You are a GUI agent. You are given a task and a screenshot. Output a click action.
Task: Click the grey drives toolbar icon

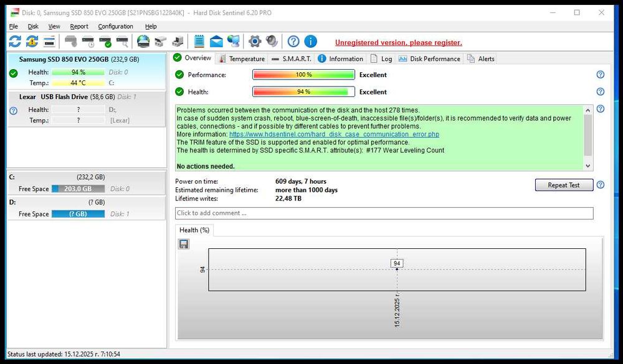tap(161, 41)
